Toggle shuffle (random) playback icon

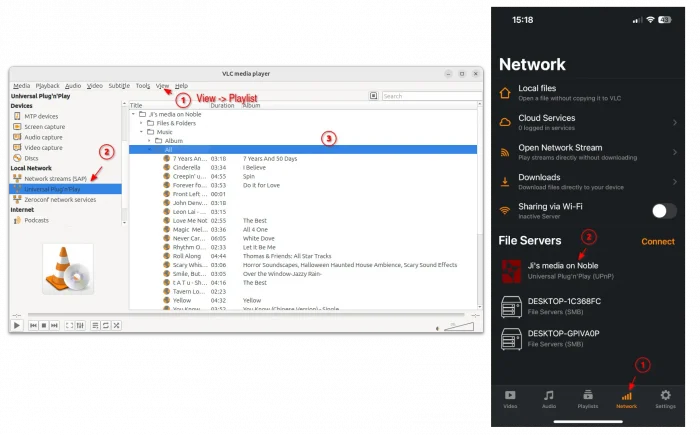[117, 325]
